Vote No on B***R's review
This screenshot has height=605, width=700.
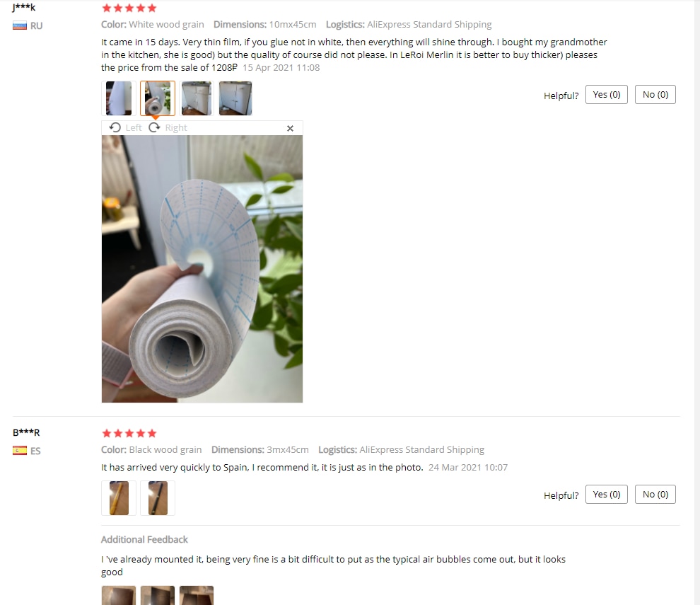click(x=655, y=495)
